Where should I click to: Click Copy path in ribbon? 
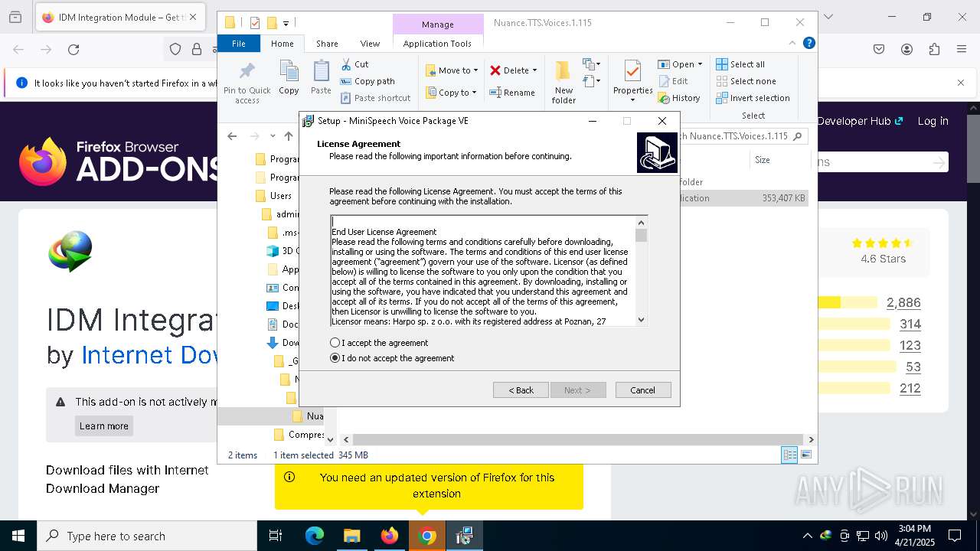[367, 81]
